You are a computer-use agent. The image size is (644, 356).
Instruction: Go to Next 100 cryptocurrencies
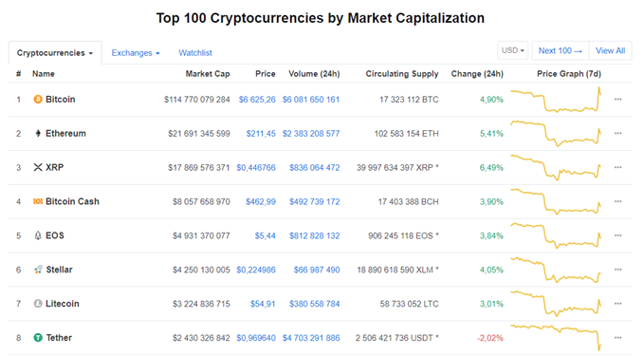tap(561, 50)
